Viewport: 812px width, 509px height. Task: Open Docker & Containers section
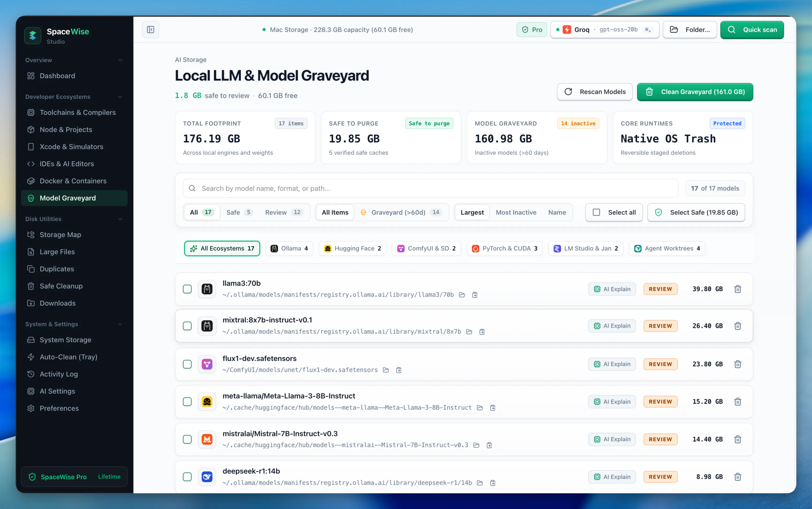click(74, 181)
